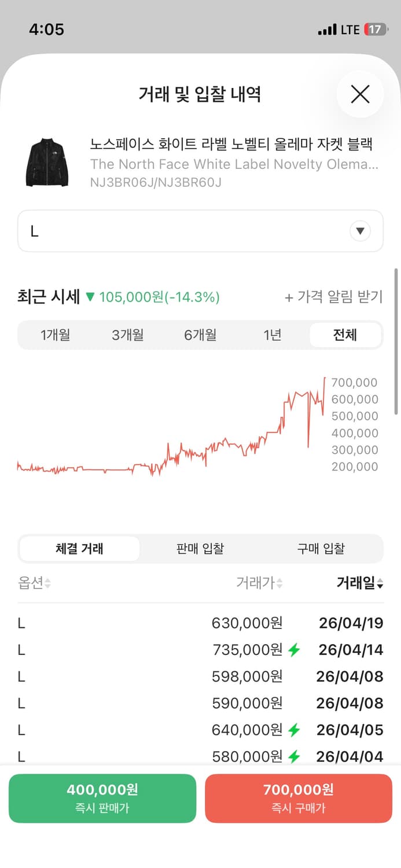Image resolution: width=401 pixels, height=868 pixels.
Task: Select the 체결 거래 tab
Action: click(x=79, y=549)
